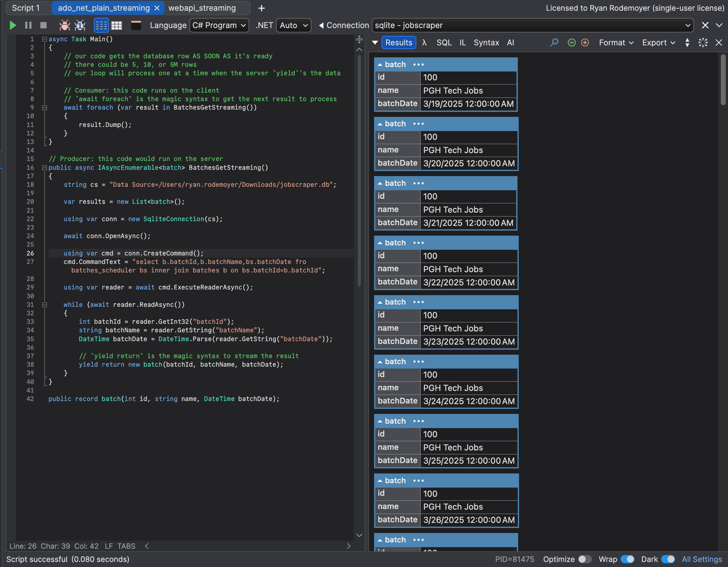Add a new query tab
The width and height of the screenshot is (728, 567).
(262, 8)
